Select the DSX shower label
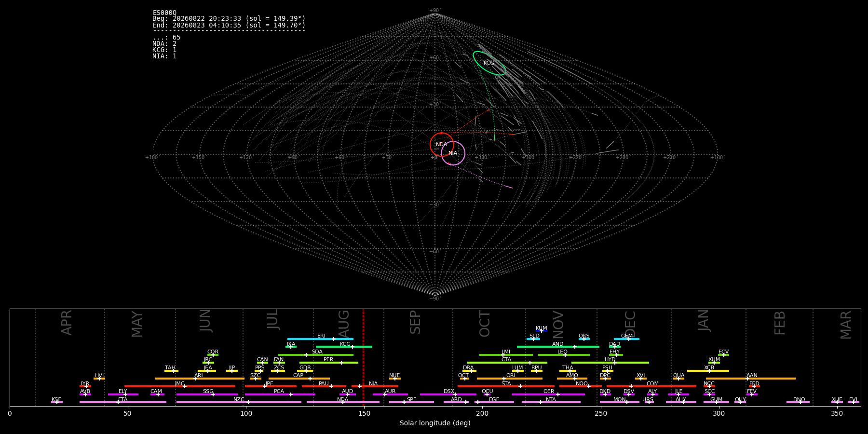Image resolution: width=868 pixels, height=434 pixels. (449, 392)
